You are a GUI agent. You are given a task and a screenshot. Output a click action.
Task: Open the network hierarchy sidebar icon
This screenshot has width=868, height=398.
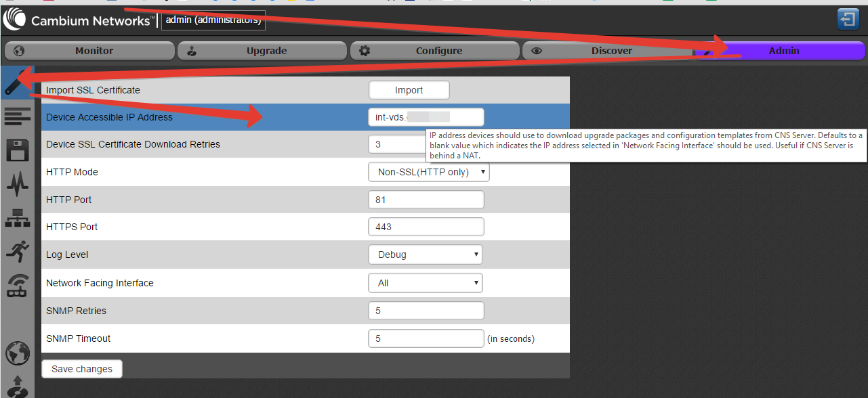coord(17,217)
